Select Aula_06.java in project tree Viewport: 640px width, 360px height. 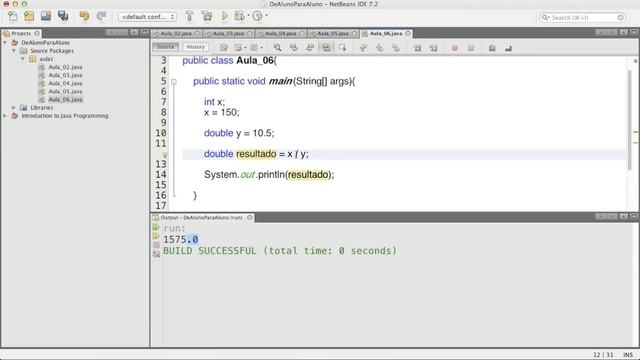click(65, 100)
